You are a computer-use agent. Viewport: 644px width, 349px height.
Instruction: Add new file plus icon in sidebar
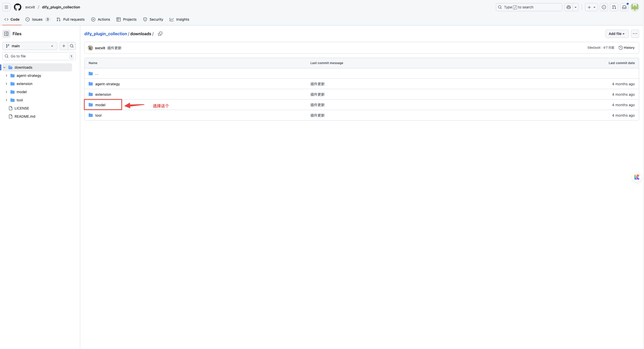coord(64,46)
